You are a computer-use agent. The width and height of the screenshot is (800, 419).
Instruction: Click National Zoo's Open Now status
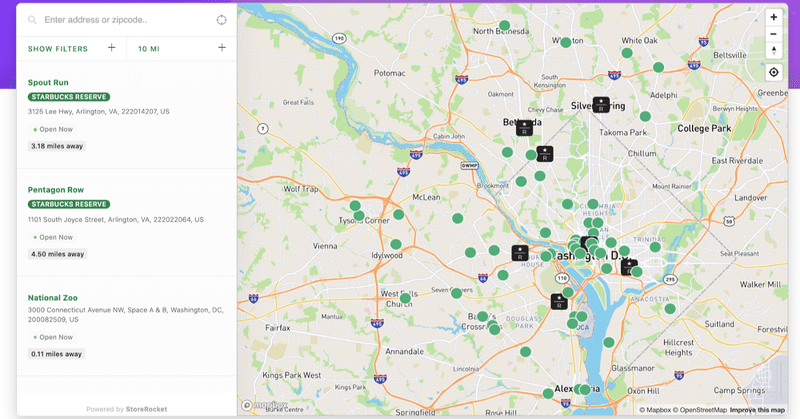tap(53, 337)
